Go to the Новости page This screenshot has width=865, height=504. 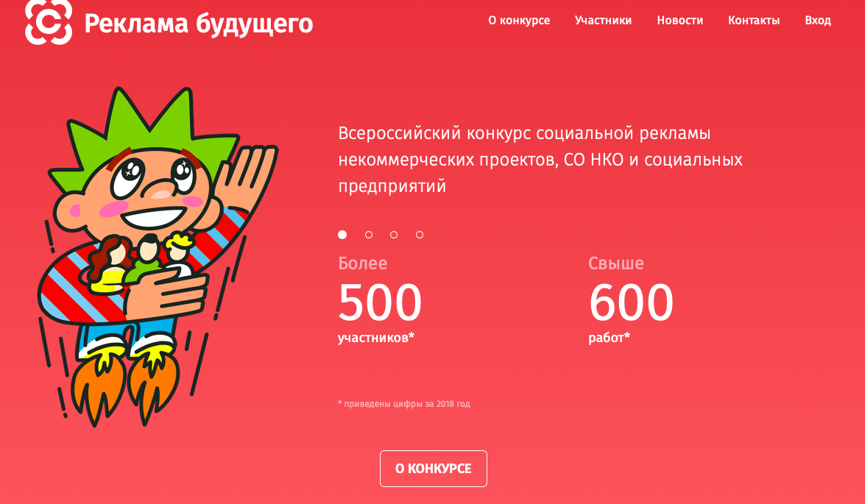679,21
